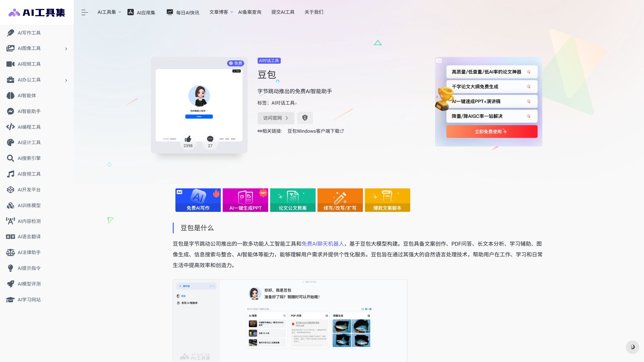
Task: Open comments via the speech bubble icon
Action: (x=210, y=139)
